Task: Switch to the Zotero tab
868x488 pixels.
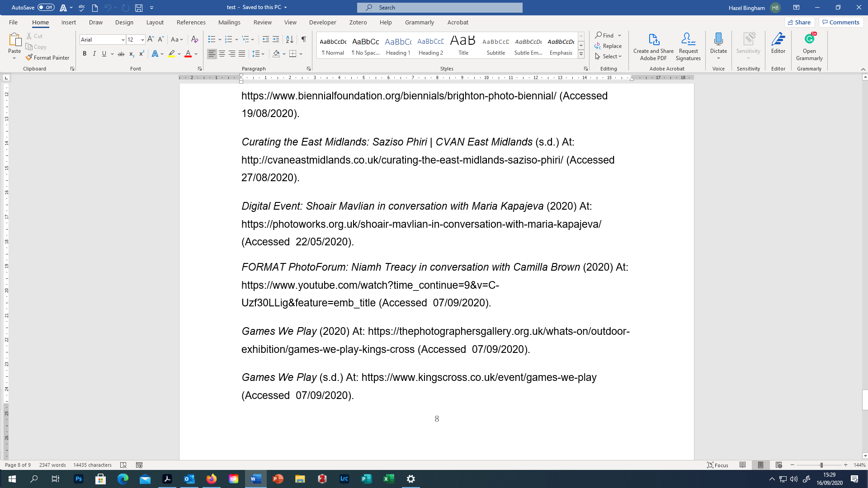Action: tap(358, 22)
